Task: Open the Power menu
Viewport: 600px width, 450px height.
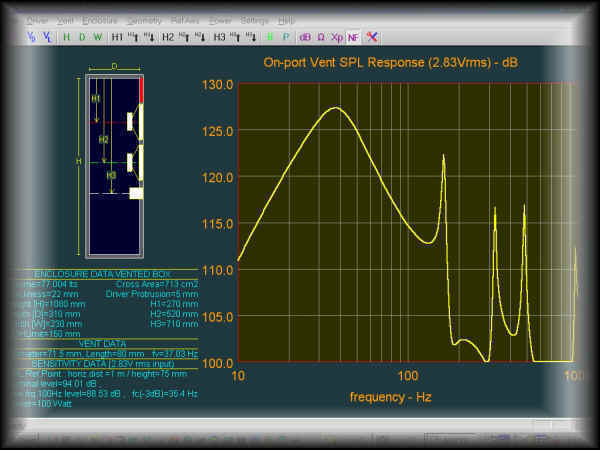Action: [220, 21]
